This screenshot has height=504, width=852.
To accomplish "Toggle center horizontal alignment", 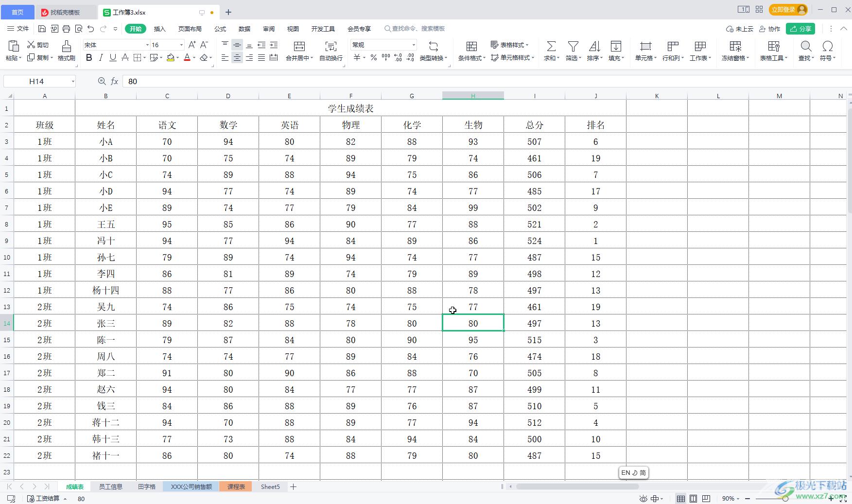I will pos(237,58).
